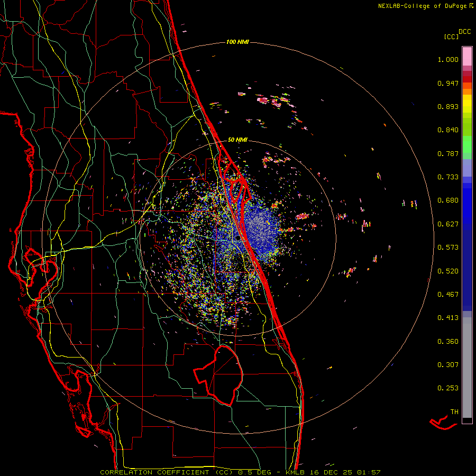Image resolution: width=476 pixels, height=476 pixels.
Task: Click the 0.360 legend value
Action: [448, 341]
